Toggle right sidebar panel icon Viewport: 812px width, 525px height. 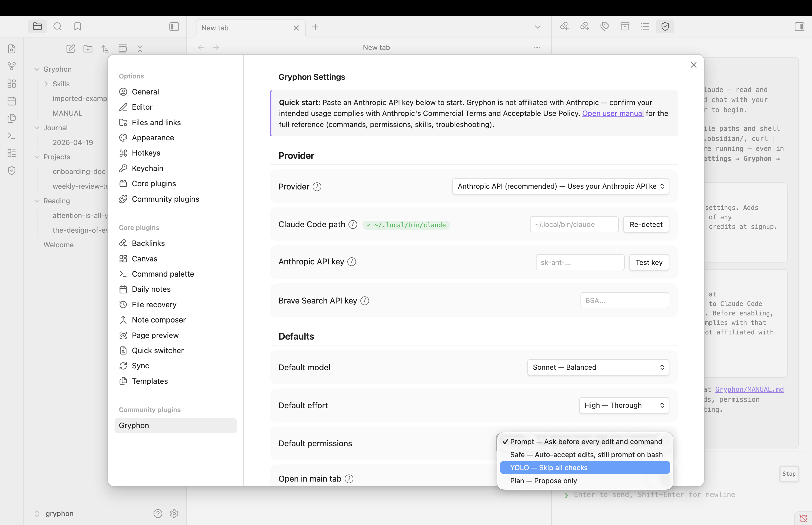coord(800,27)
